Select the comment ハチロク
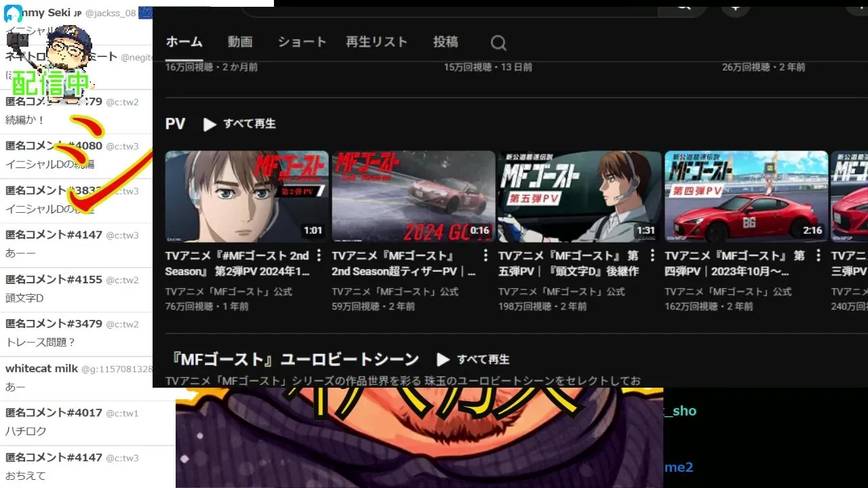The image size is (868, 488). click(x=25, y=431)
